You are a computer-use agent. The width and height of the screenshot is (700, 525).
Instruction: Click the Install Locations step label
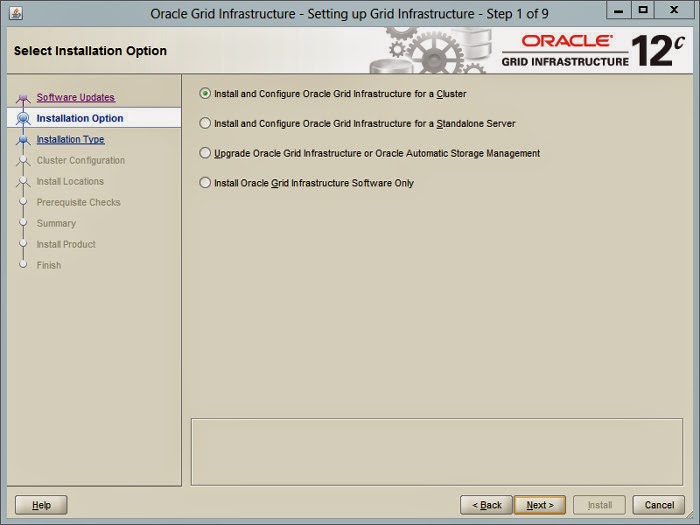point(70,181)
